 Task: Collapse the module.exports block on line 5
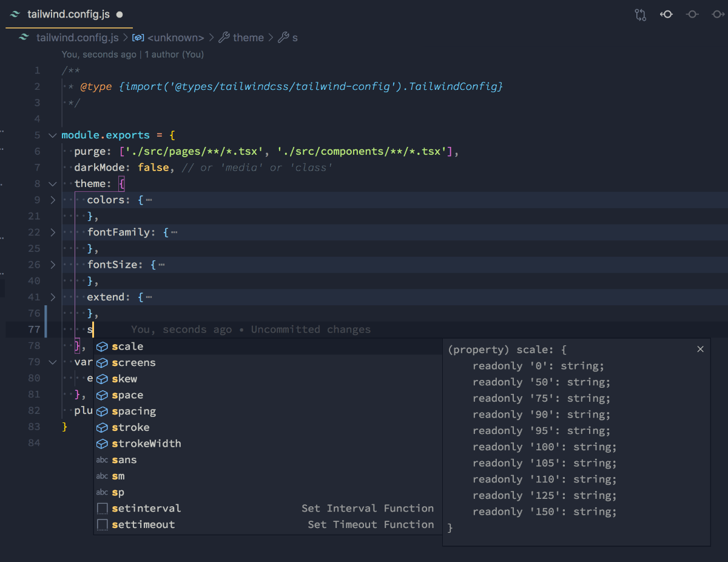tap(52, 135)
